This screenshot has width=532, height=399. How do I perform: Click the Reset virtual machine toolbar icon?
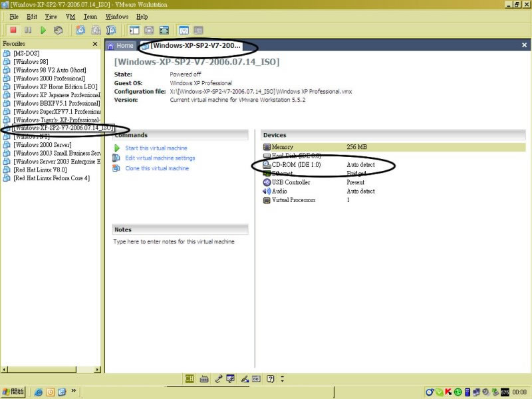(58, 30)
